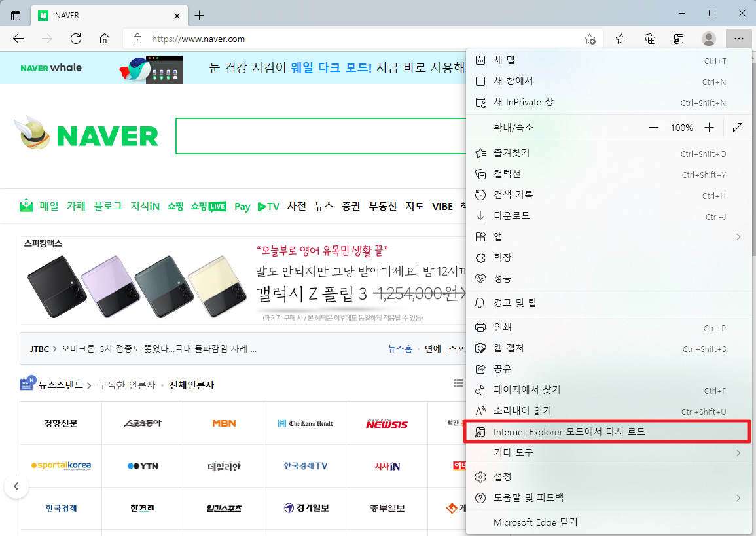Refresh the page with reload icon

click(76, 39)
